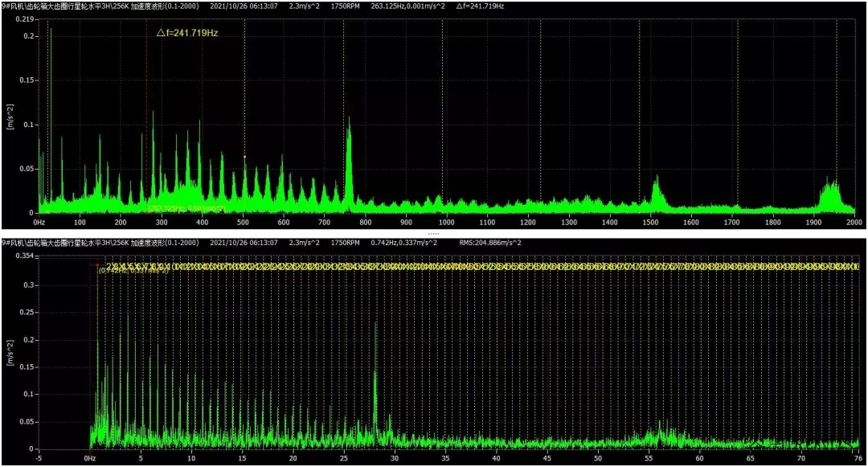The height and width of the screenshot is (467, 868).
Task: Click the 0Hz label on bottom chart x-axis
Action: (x=90, y=458)
